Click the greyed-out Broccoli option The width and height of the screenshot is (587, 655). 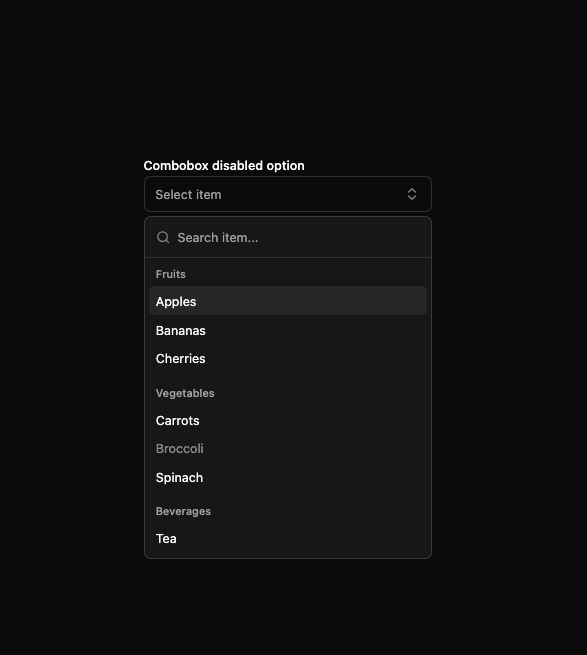point(287,449)
